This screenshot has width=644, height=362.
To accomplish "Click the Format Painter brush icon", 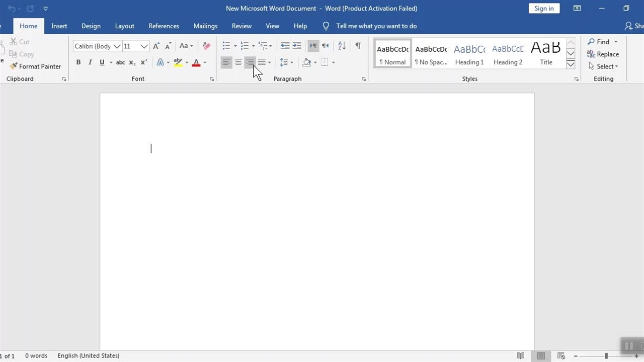I will (x=14, y=66).
